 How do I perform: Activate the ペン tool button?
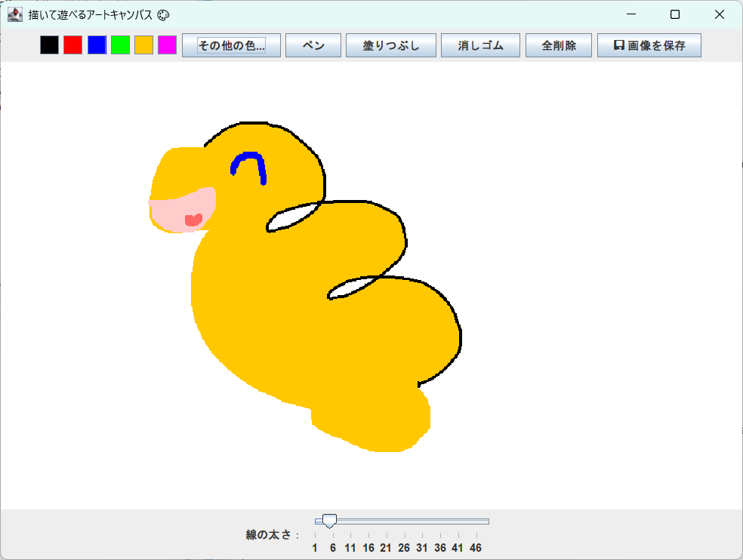click(313, 45)
